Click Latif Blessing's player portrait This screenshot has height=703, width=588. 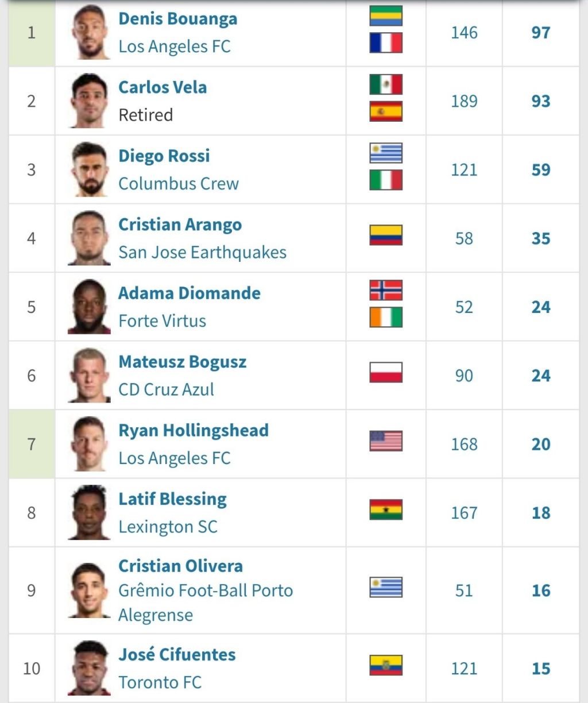89,512
